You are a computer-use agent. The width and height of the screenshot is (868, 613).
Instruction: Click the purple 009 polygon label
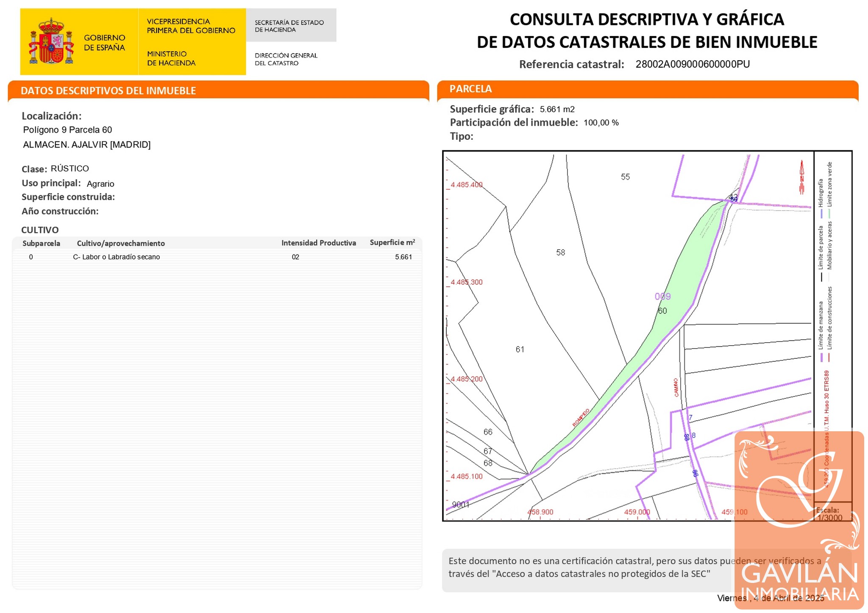click(662, 297)
